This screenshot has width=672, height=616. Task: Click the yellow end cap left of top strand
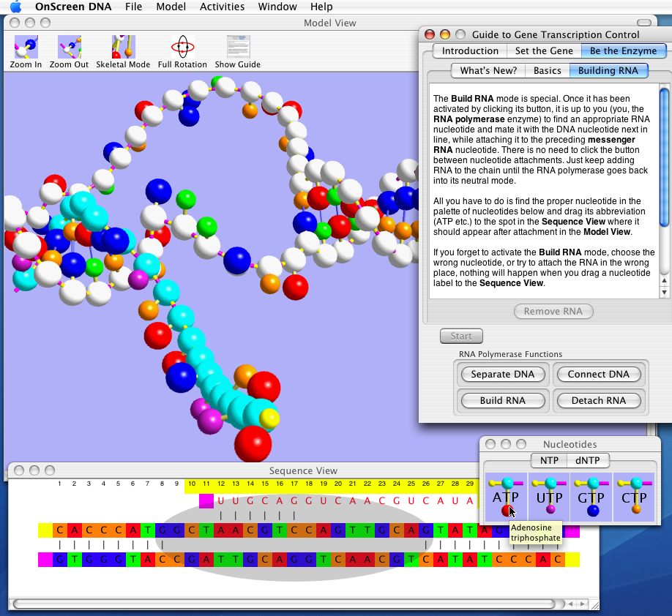(45, 530)
